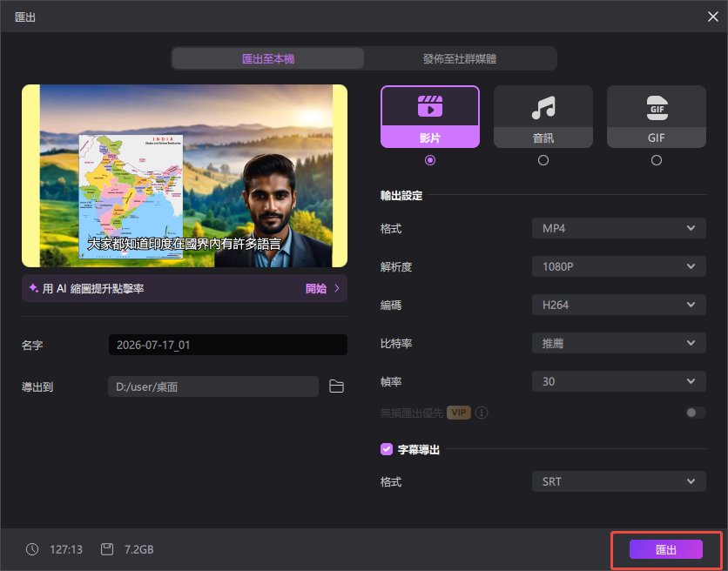Click the 7.2GB file size text

tap(138, 549)
